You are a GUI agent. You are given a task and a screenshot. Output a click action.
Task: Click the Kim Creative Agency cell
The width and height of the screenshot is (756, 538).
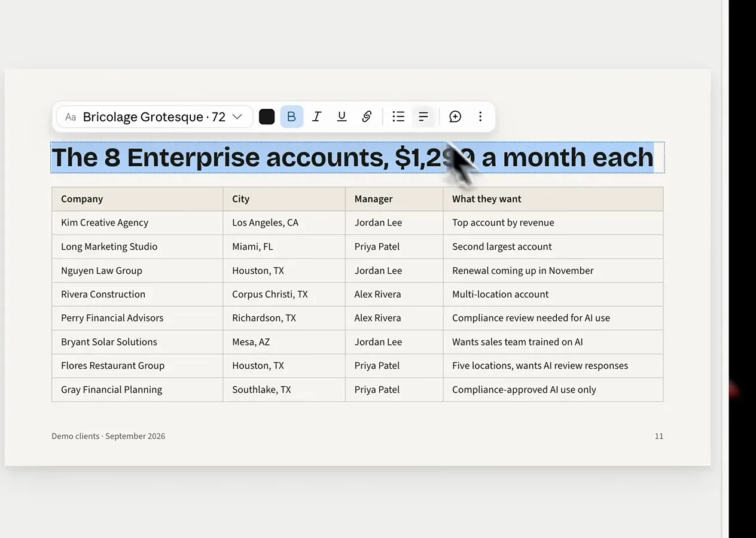[138, 223]
